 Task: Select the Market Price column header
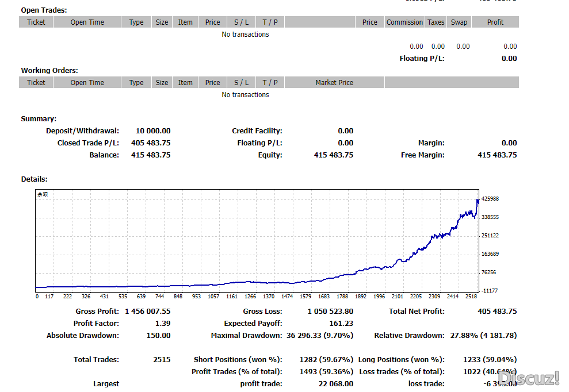tap(334, 82)
